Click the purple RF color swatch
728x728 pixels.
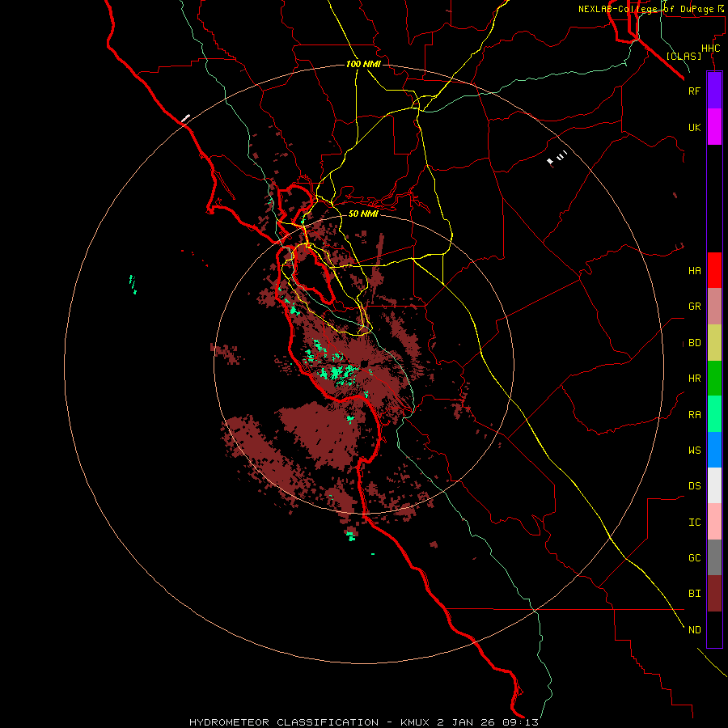click(x=714, y=91)
